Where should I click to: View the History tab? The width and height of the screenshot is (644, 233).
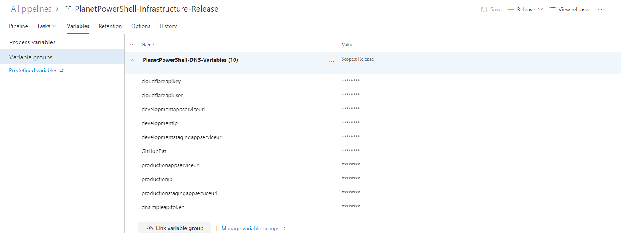pos(168,26)
